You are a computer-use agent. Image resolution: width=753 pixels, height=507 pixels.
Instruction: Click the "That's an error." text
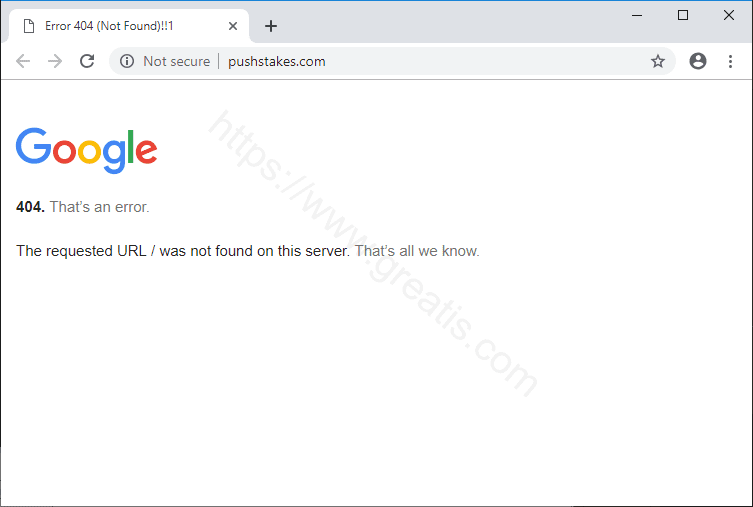(x=99, y=207)
